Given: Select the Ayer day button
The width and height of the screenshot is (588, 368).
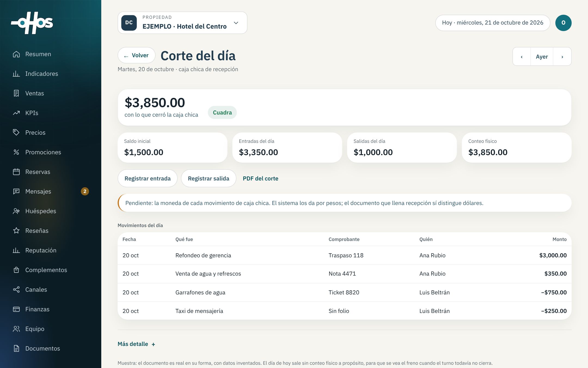Looking at the screenshot, I should 542,56.
